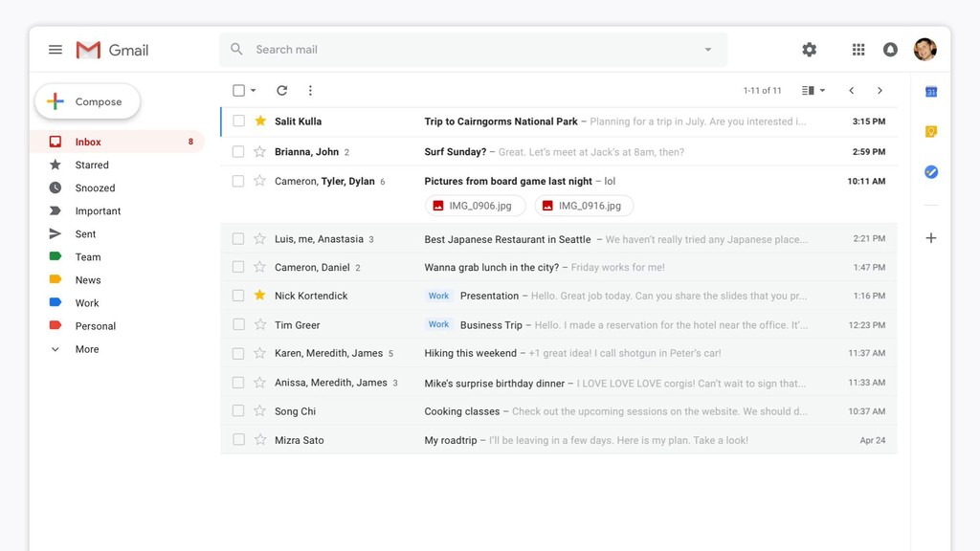Open the search options dropdown arrow
980x551 pixels.
(x=708, y=50)
